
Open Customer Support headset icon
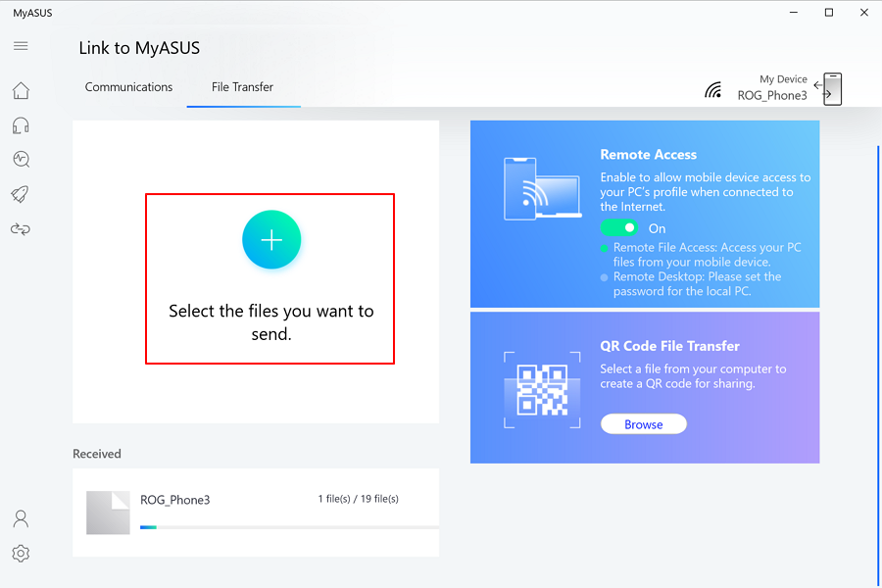coord(21,125)
